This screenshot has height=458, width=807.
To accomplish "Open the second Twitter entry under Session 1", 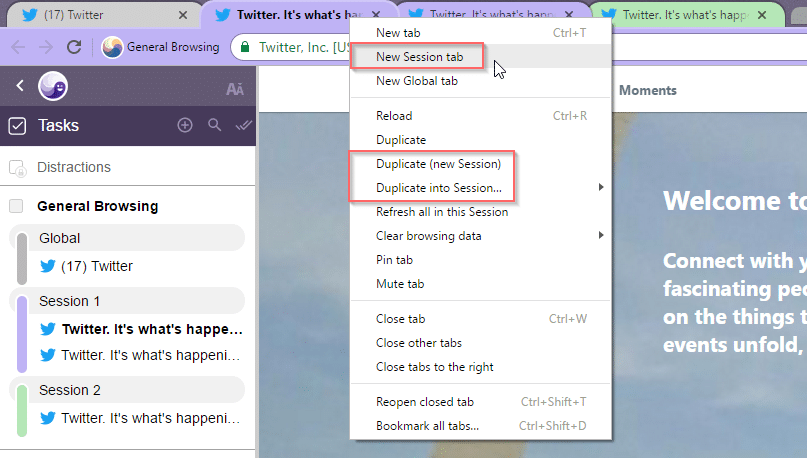I will coord(140,355).
